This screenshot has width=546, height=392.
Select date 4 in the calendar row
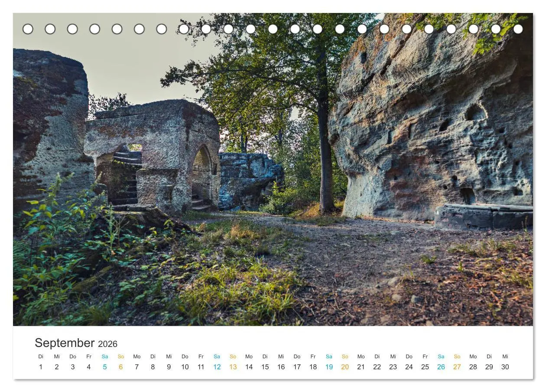click(x=89, y=367)
